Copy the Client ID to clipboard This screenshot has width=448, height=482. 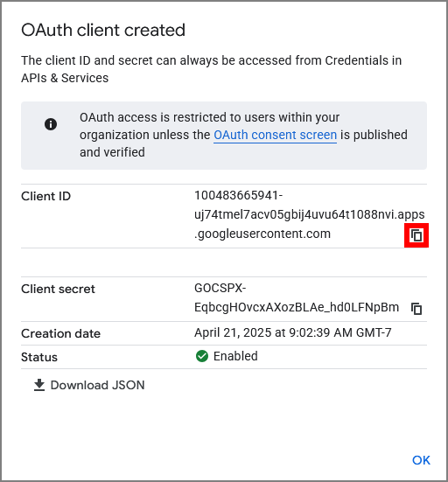[416, 235]
